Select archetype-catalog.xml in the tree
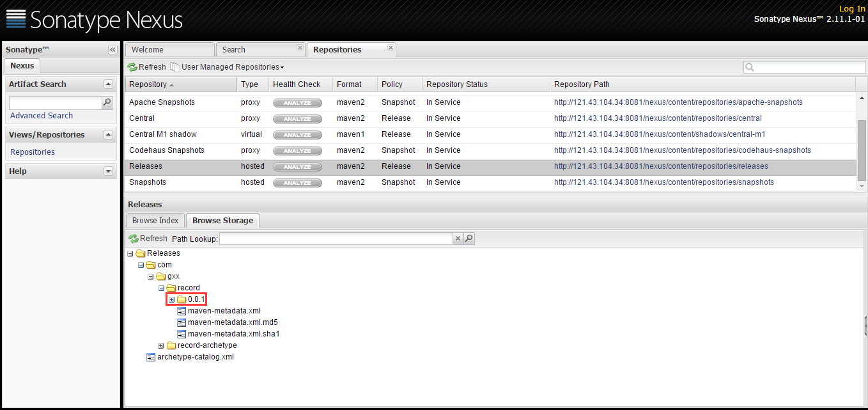 [196, 357]
